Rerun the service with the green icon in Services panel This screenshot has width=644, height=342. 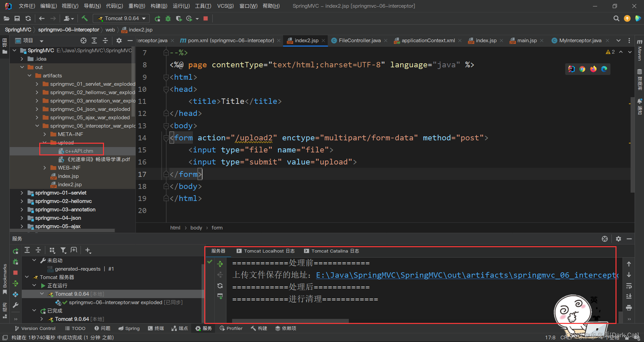(15, 251)
